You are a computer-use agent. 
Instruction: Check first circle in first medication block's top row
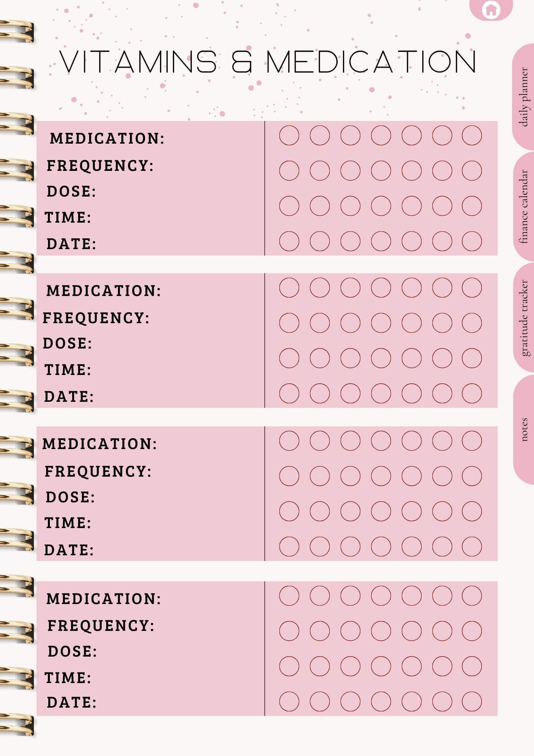[x=289, y=135]
